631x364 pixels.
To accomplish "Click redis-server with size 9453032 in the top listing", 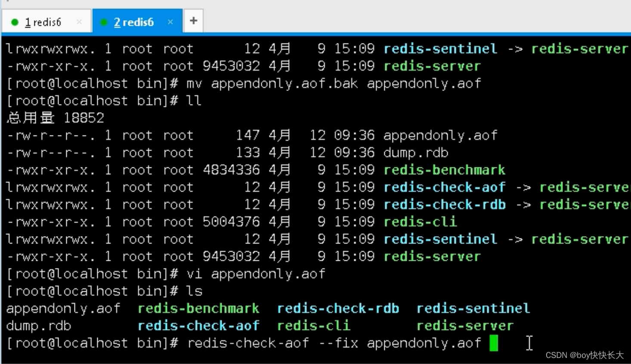I will coord(432,66).
